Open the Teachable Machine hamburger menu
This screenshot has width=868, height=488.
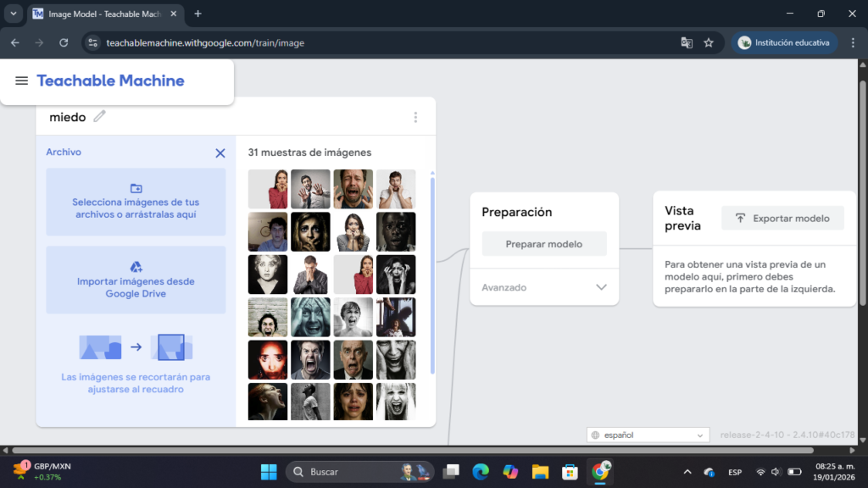coord(22,80)
